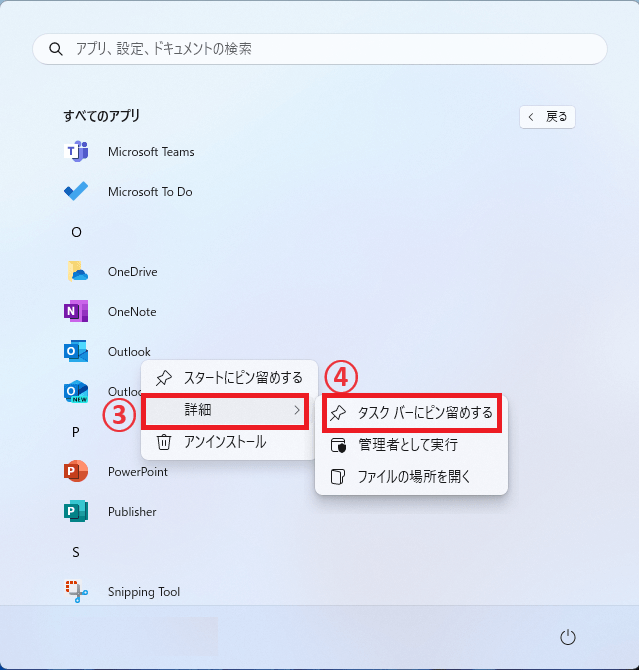The height and width of the screenshot is (670, 639).
Task: Click the Microsoft Teams app icon
Action: [x=76, y=151]
